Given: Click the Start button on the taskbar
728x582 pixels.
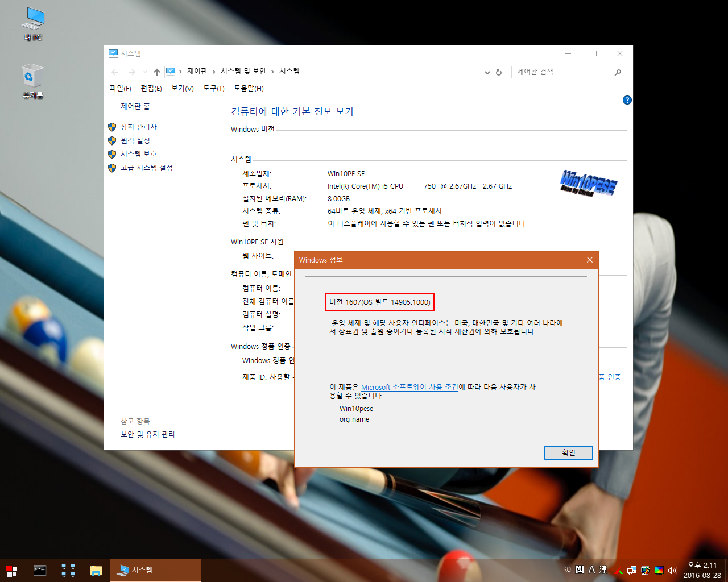Looking at the screenshot, I should (12, 571).
